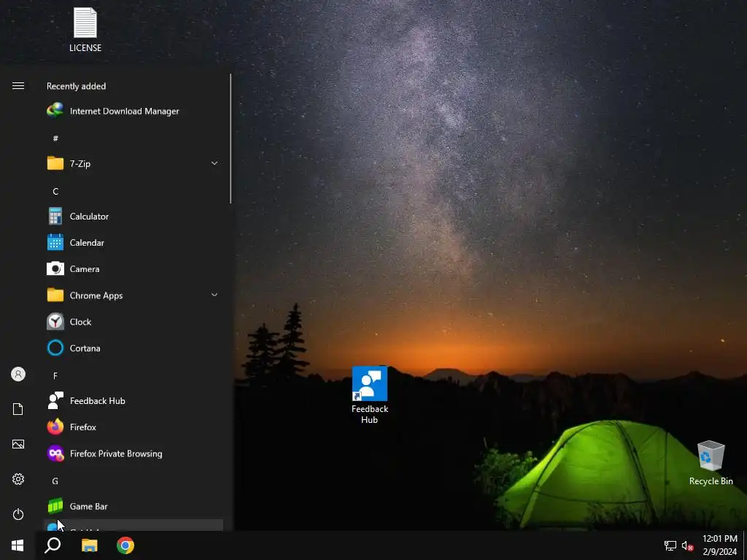Screen dimensions: 747x560
Task: Click the muted volume icon in tray
Action: pyautogui.click(x=687, y=545)
